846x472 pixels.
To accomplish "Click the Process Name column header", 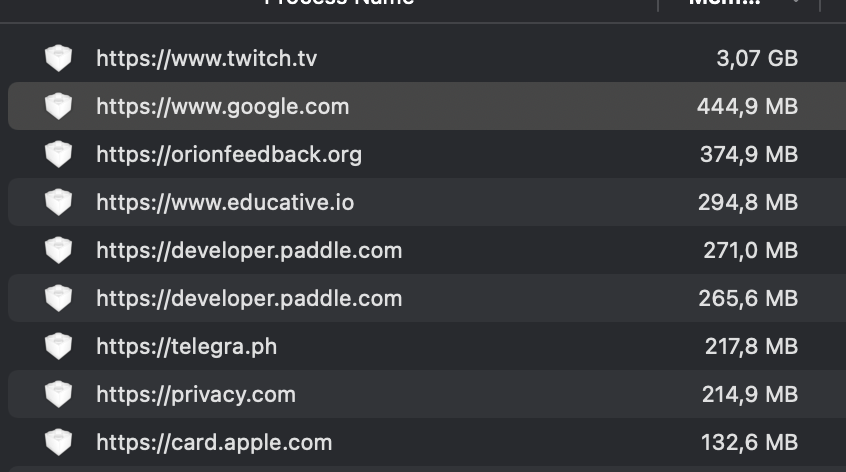I will pyautogui.click(x=339, y=4).
